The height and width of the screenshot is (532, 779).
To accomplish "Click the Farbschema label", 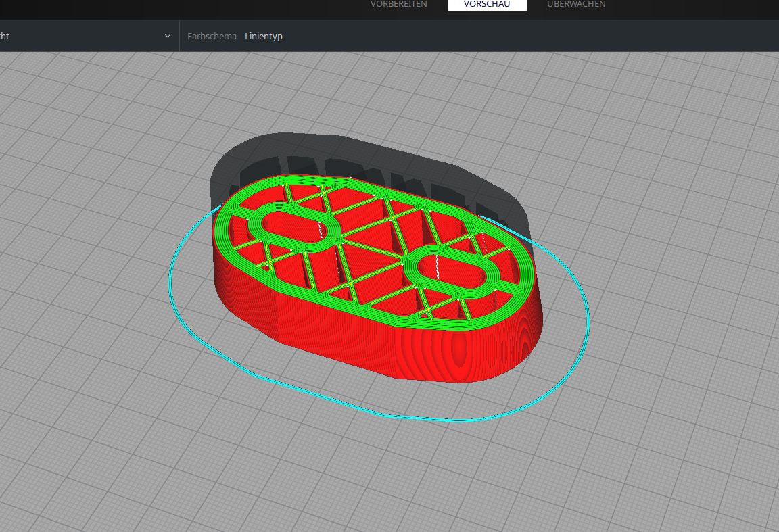I will pos(212,37).
